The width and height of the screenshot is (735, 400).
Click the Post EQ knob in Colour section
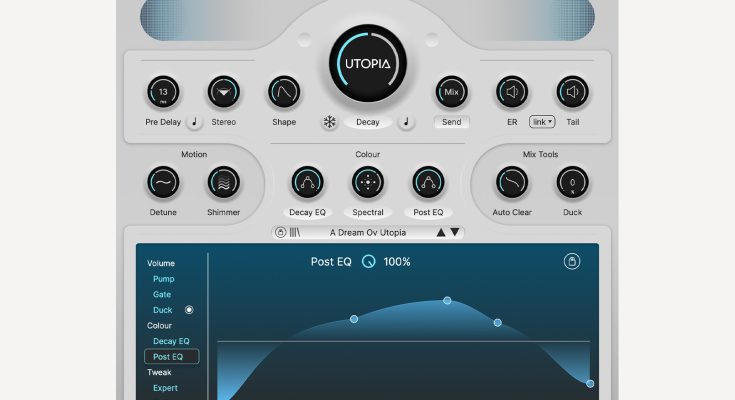coord(428,182)
